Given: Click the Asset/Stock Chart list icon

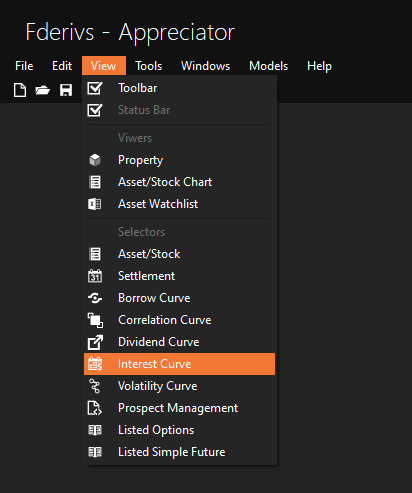Looking at the screenshot, I should click(x=95, y=182).
